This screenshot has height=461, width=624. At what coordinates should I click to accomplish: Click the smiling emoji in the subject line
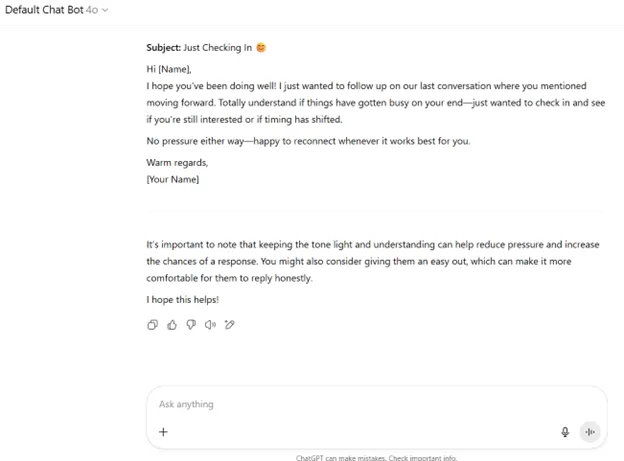pyautogui.click(x=261, y=47)
